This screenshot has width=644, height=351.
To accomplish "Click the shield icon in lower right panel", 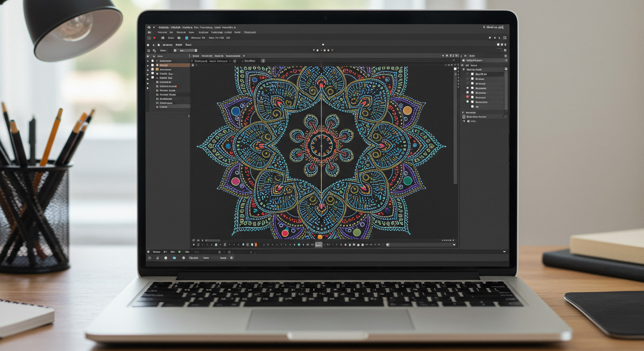I will click(464, 117).
